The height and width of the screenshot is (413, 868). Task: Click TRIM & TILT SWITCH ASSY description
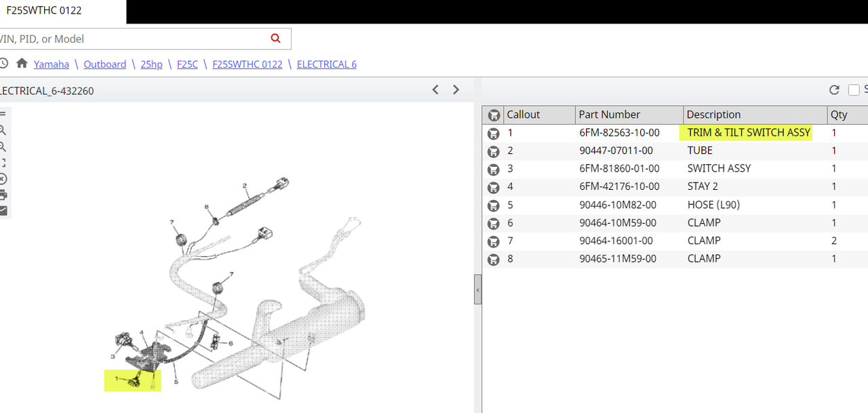pyautogui.click(x=749, y=133)
